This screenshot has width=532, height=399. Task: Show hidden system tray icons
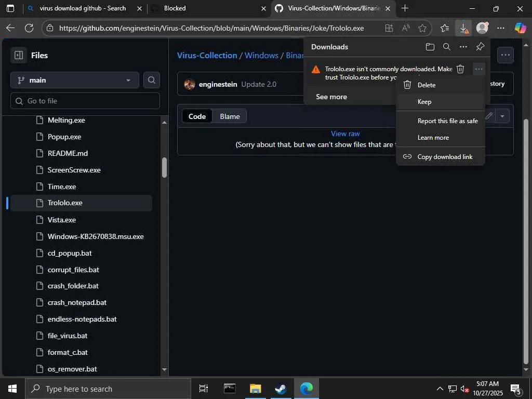440,389
